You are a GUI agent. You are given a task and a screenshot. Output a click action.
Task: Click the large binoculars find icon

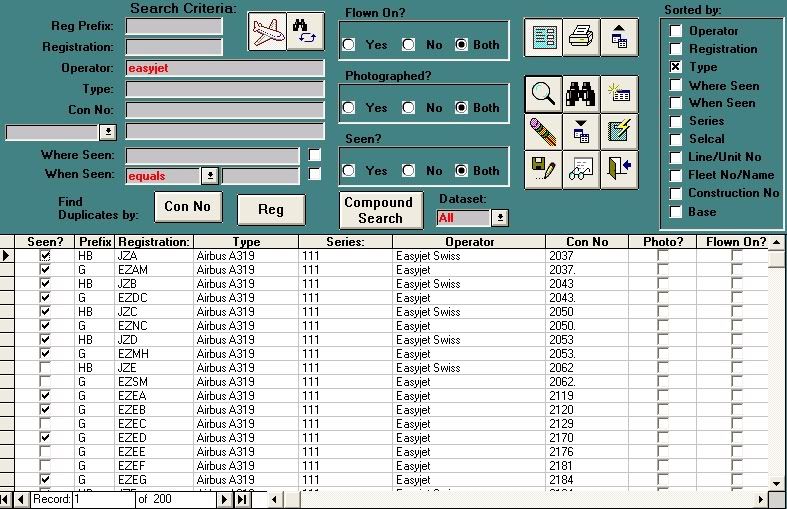click(x=581, y=94)
